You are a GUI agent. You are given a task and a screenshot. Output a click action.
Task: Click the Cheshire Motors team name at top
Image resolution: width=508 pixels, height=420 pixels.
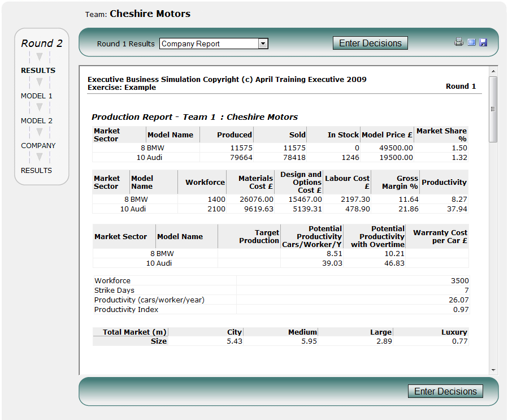click(x=150, y=14)
